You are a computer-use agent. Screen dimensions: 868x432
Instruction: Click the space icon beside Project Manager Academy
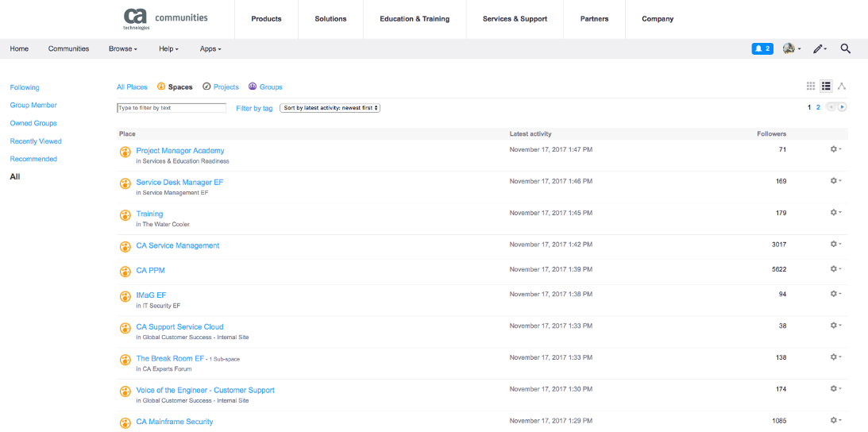point(125,152)
